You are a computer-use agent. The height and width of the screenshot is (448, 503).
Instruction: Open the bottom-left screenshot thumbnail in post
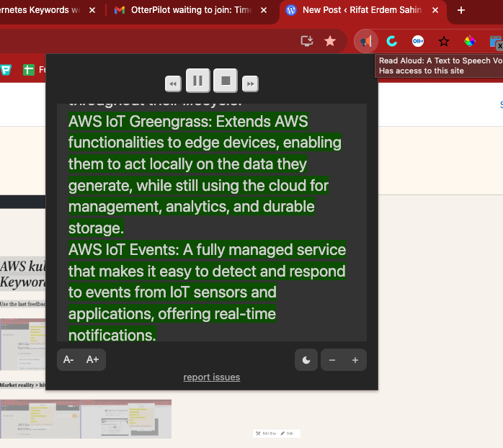tap(40, 418)
